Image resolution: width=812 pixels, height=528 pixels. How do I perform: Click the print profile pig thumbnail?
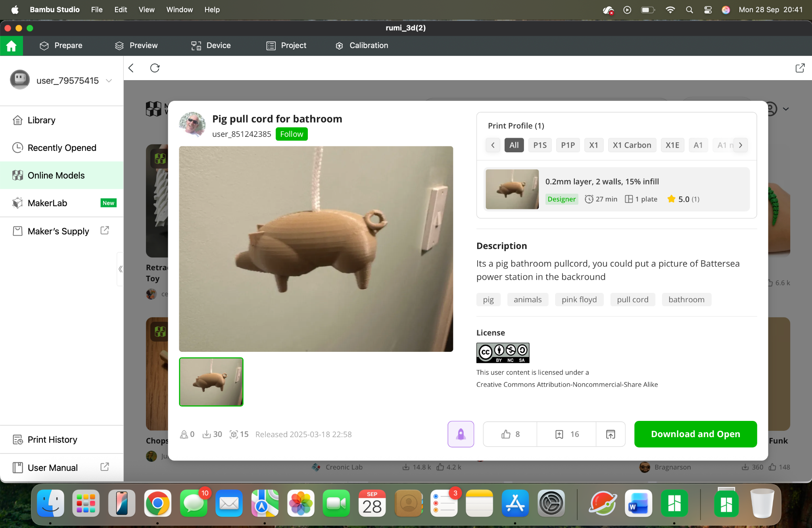(x=512, y=189)
